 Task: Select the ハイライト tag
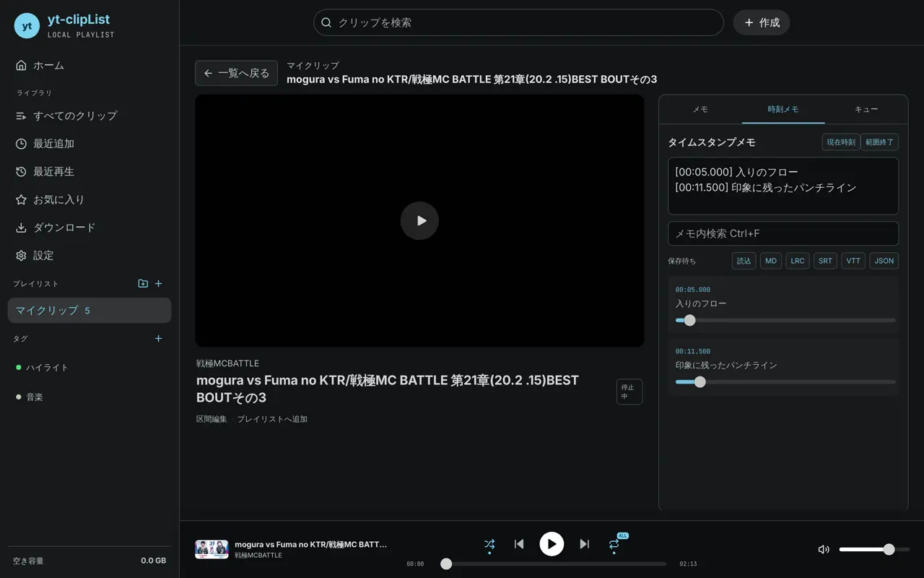[x=90, y=368]
